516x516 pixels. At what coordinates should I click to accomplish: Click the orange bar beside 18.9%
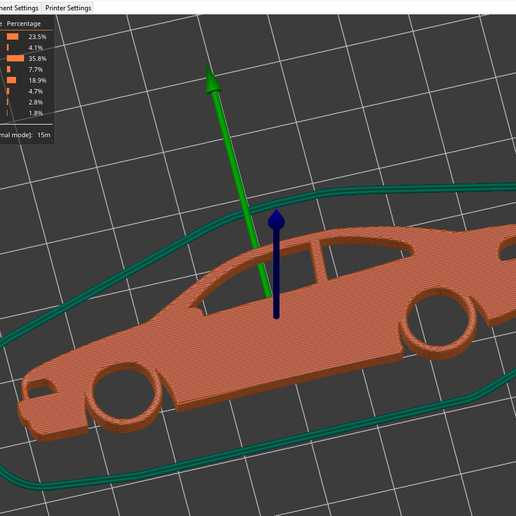(x=11, y=80)
